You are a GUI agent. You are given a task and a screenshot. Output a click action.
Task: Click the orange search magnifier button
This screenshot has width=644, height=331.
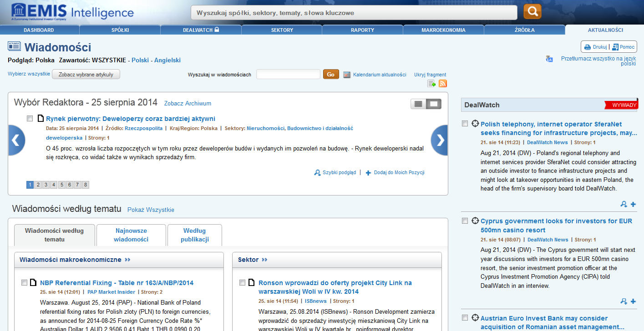click(x=532, y=12)
